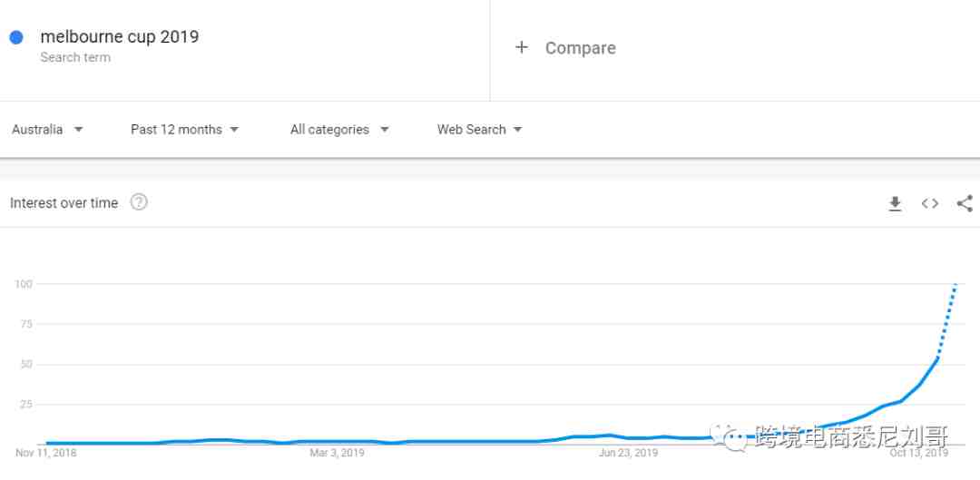Image resolution: width=980 pixels, height=480 pixels.
Task: Open embed code icon for chart
Action: pos(930,203)
